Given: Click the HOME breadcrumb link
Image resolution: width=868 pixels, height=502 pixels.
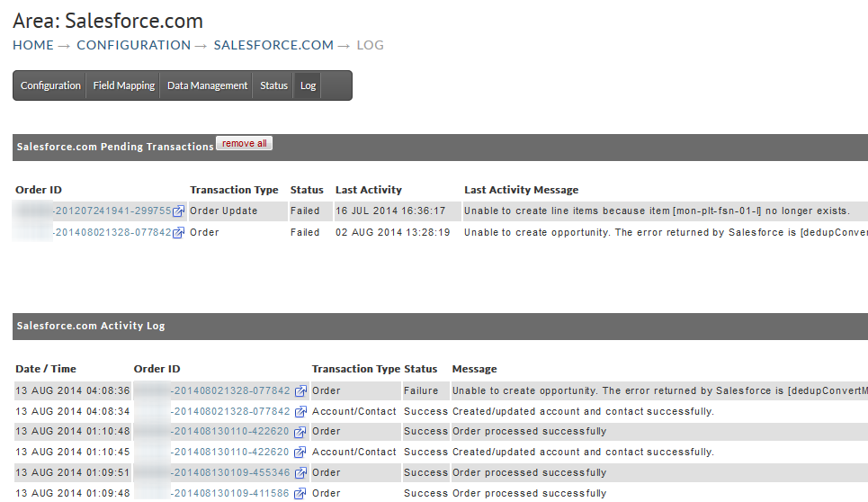Looking at the screenshot, I should click(33, 45).
